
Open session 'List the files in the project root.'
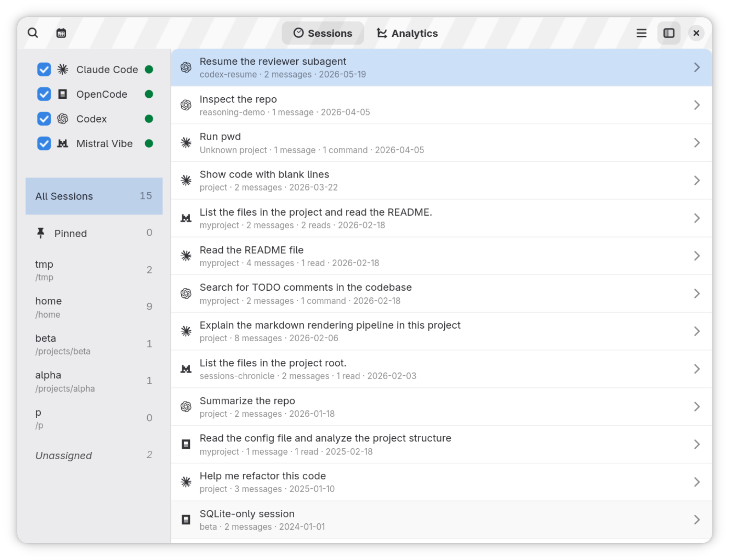click(x=441, y=369)
